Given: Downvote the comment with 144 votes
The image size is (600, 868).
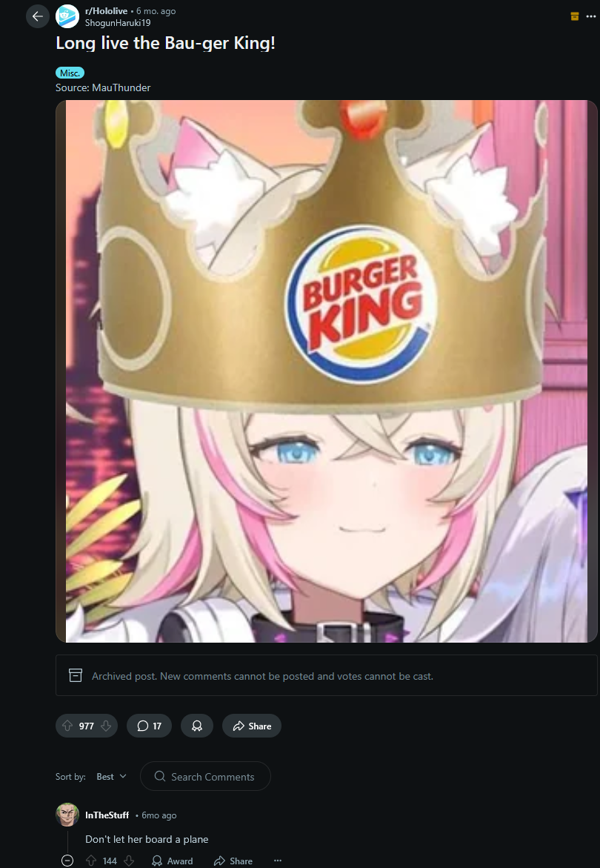Looking at the screenshot, I should pos(129,861).
